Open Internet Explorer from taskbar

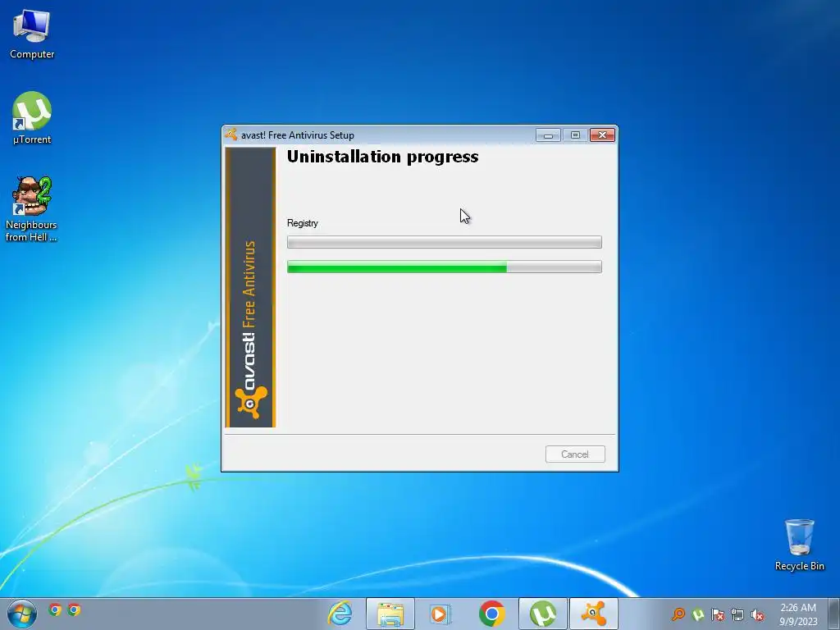pyautogui.click(x=340, y=614)
